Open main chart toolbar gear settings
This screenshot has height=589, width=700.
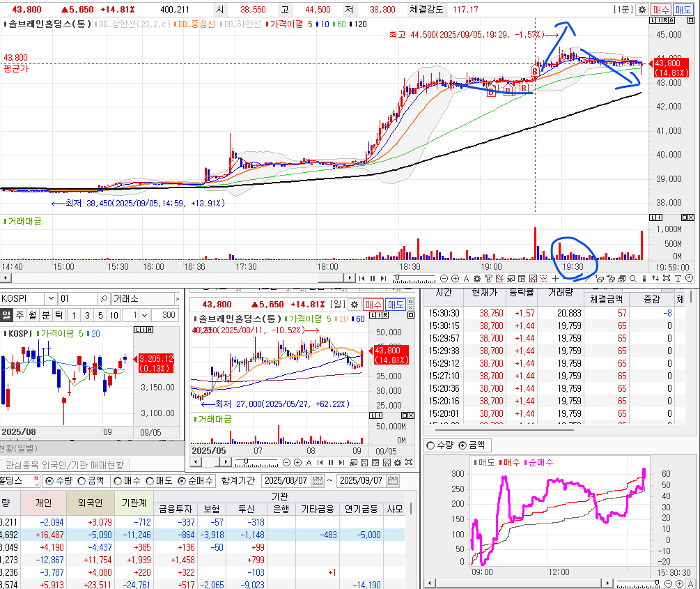click(477, 278)
